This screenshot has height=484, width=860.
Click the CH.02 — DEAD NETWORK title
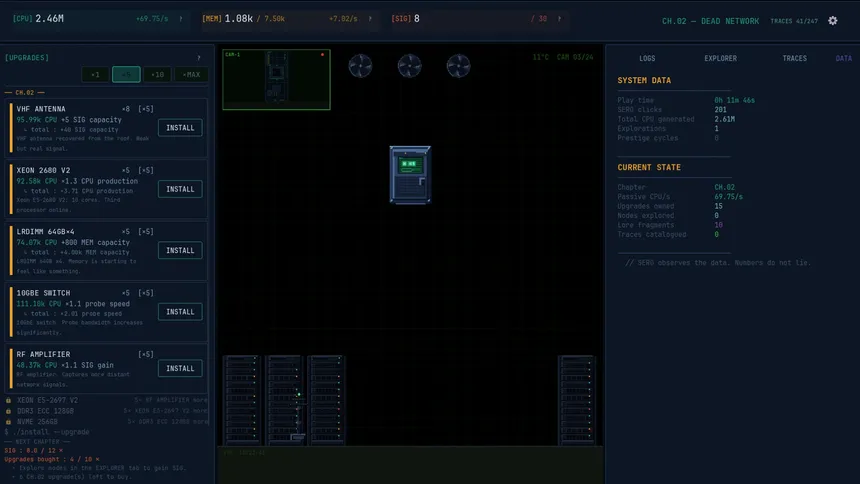[711, 21]
